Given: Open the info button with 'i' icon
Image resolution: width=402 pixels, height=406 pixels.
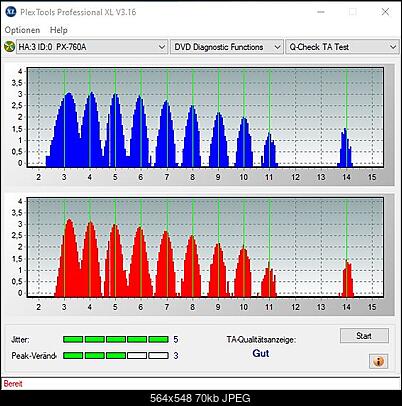Looking at the screenshot, I should pyautogui.click(x=378, y=361).
